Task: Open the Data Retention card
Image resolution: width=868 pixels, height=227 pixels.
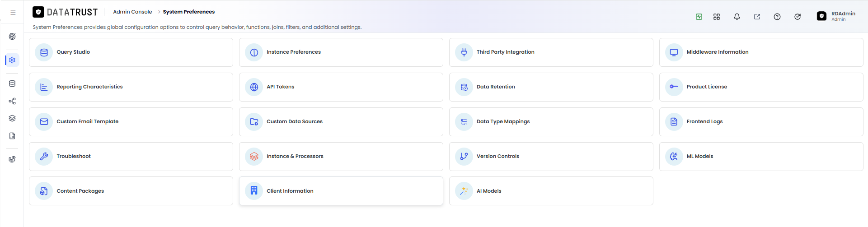Action: click(551, 87)
